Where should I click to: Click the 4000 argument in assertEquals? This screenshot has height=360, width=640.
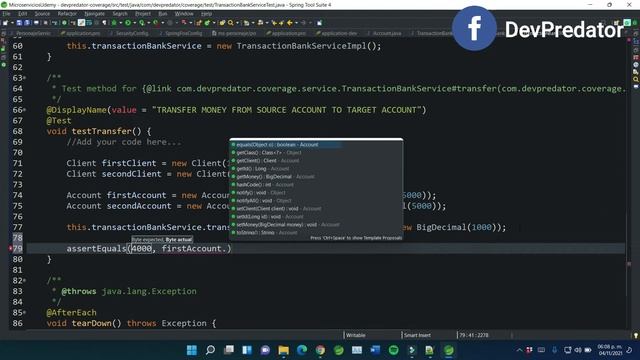coord(142,248)
